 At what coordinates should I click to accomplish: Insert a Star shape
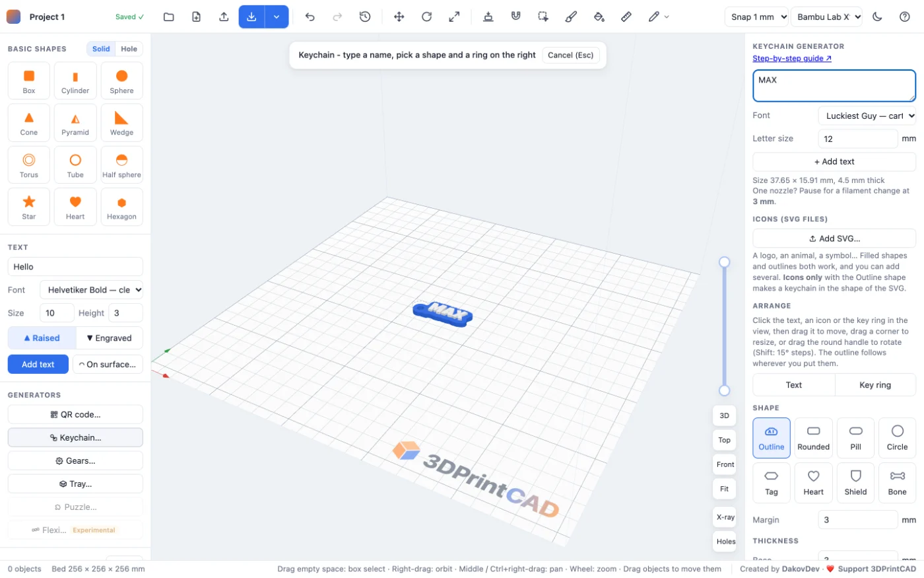(29, 207)
